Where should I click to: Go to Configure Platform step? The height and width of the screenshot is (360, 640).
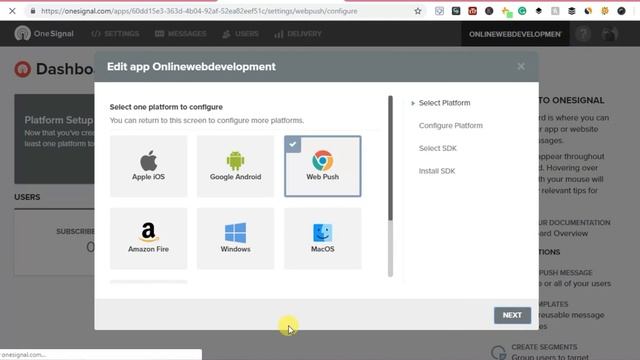click(451, 125)
